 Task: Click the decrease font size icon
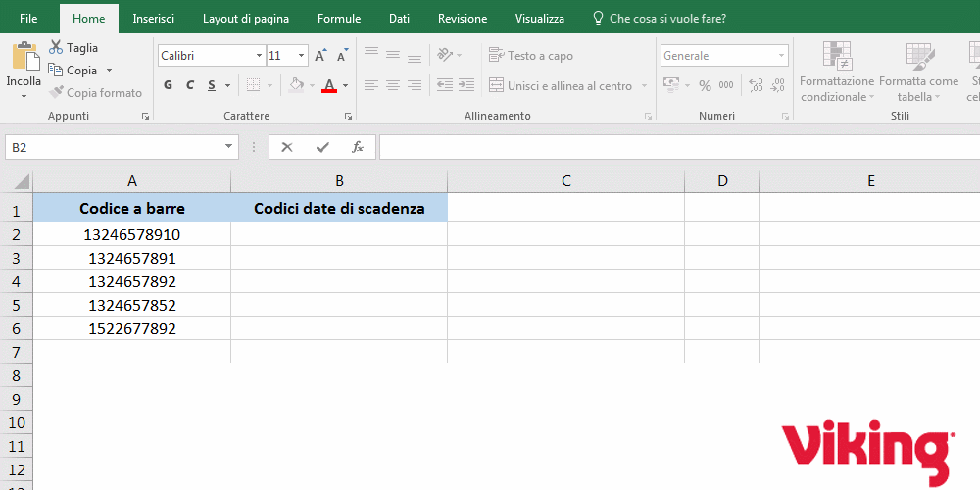(342, 56)
